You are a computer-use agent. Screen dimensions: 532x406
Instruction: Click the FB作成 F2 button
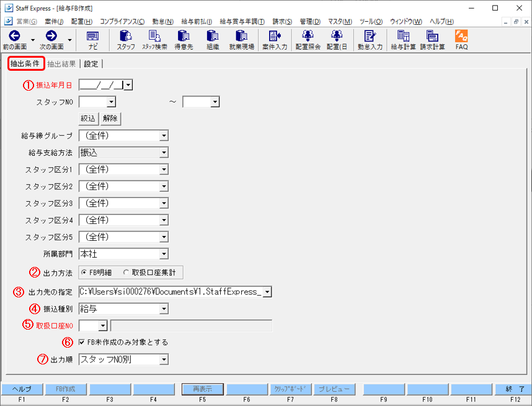click(x=66, y=389)
